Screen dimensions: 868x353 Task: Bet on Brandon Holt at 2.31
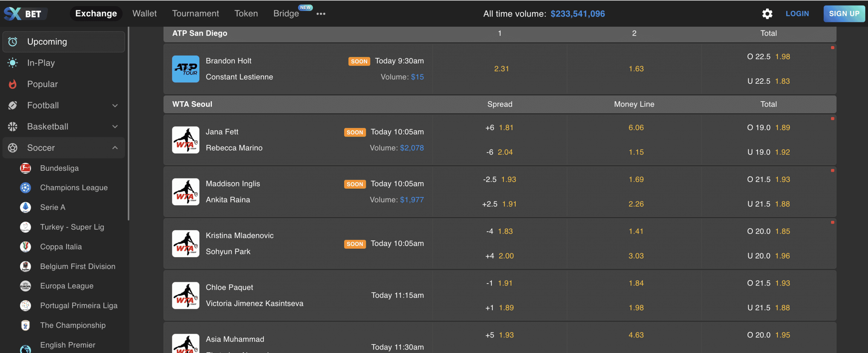click(501, 69)
